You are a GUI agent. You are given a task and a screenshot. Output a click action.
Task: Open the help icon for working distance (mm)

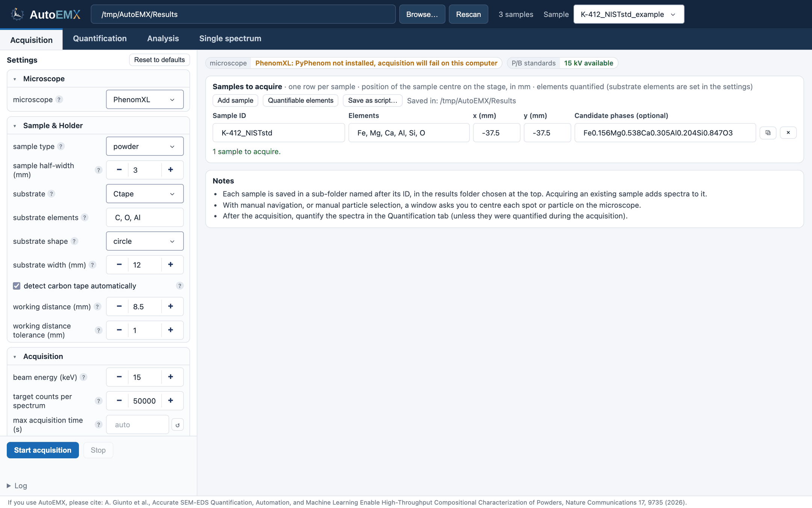(97, 307)
